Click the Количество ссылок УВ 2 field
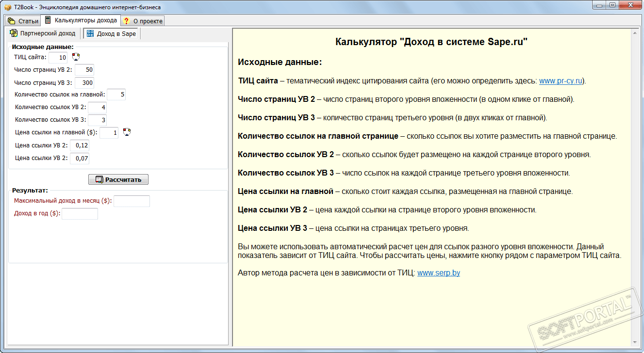 pos(97,107)
